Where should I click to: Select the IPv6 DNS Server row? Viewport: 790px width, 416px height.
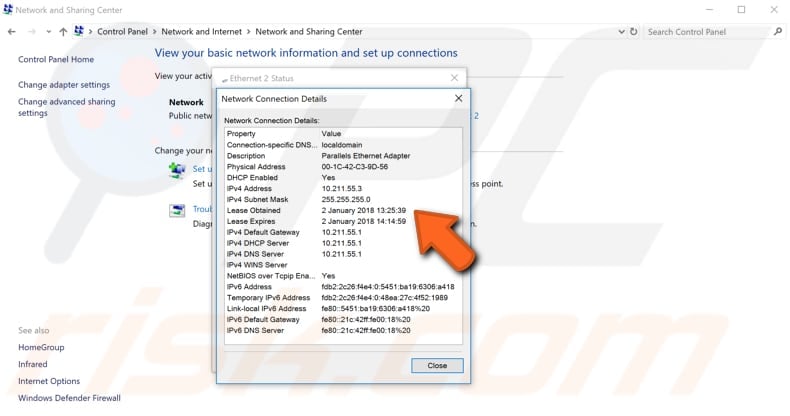point(343,330)
